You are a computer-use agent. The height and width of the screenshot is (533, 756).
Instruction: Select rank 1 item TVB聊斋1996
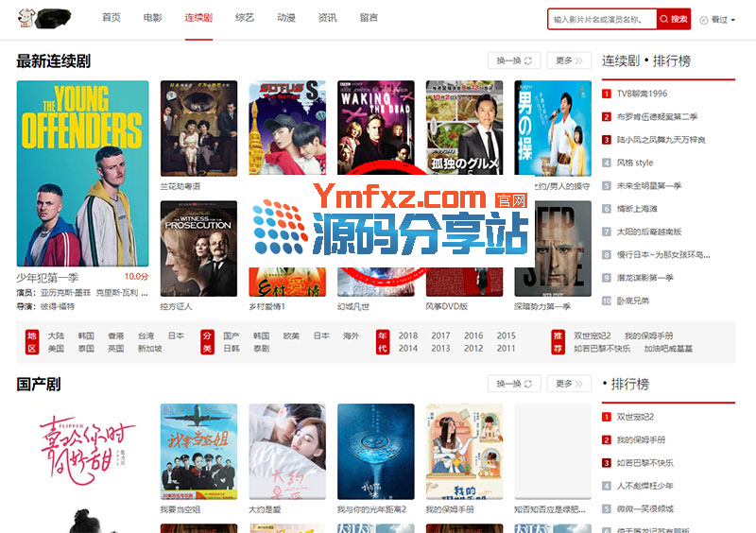pyautogui.click(x=642, y=94)
